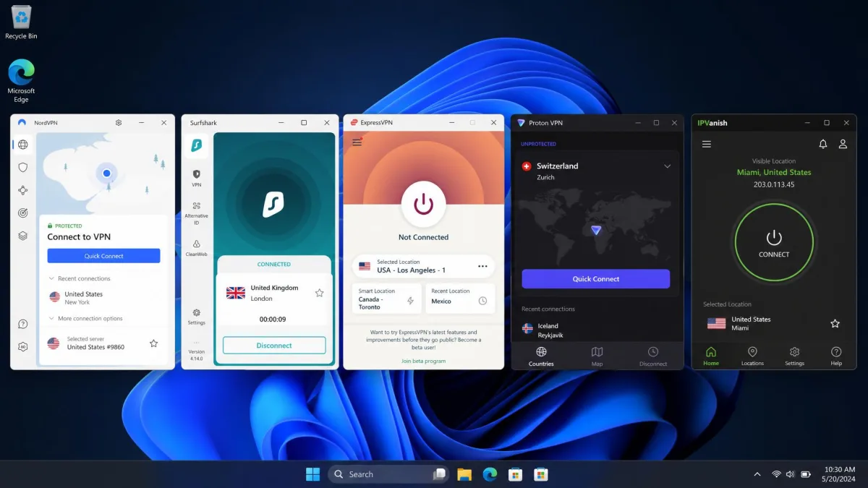Open the VPN section in Surfshark sidebar
Viewport: 868px width, 488px height.
pos(196,178)
